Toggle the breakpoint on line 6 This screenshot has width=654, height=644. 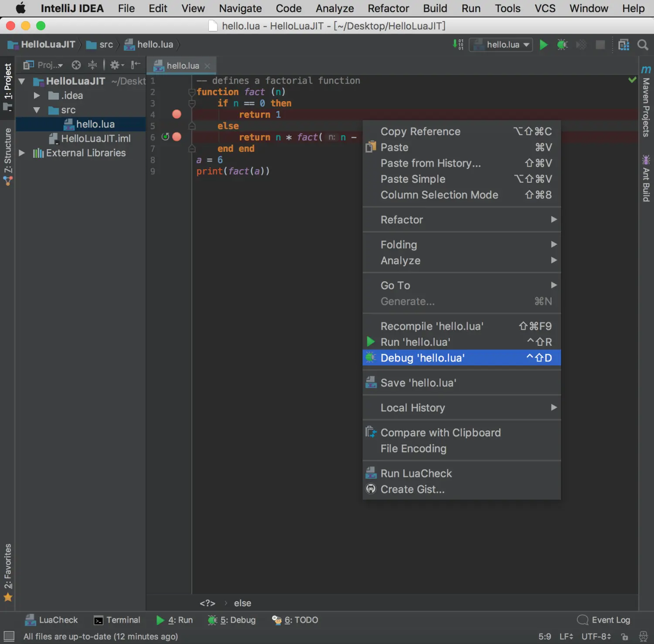[177, 137]
